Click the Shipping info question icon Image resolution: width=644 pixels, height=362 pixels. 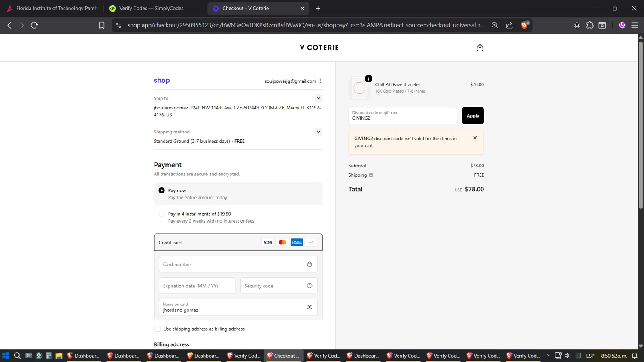(371, 175)
